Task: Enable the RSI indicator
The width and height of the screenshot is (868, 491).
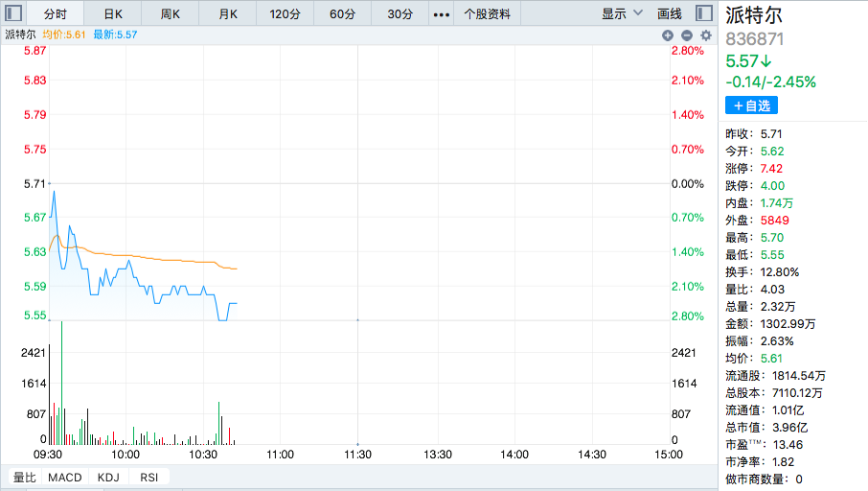Action: 149,477
